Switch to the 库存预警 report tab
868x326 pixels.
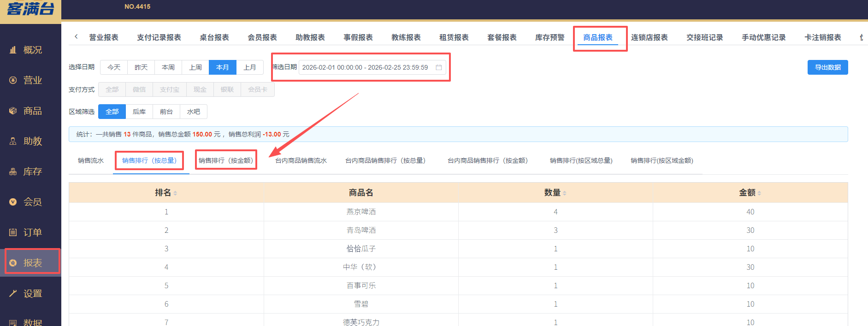(549, 37)
